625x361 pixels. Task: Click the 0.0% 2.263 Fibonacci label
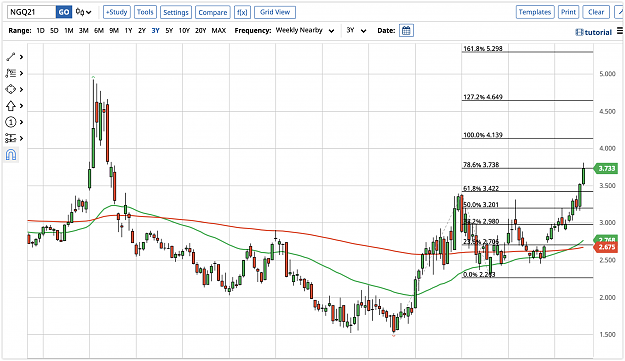pyautogui.click(x=479, y=274)
